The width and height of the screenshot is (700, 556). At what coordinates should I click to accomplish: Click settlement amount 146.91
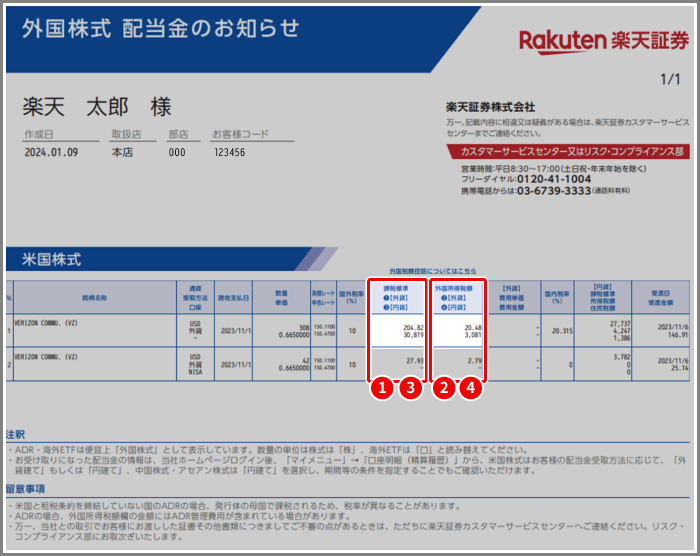(678, 334)
